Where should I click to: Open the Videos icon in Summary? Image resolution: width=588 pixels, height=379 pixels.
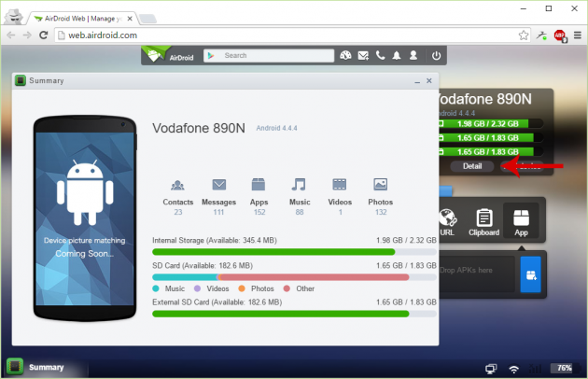(x=340, y=185)
